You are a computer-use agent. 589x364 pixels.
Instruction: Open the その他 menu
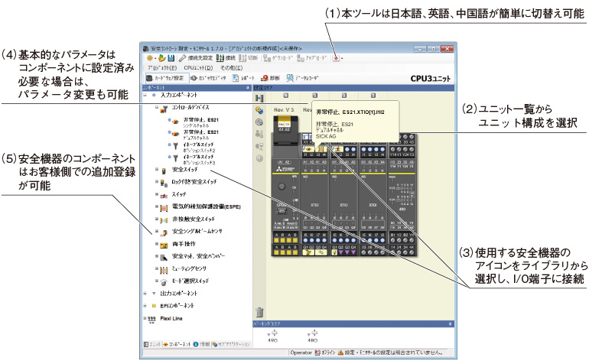(x=232, y=67)
